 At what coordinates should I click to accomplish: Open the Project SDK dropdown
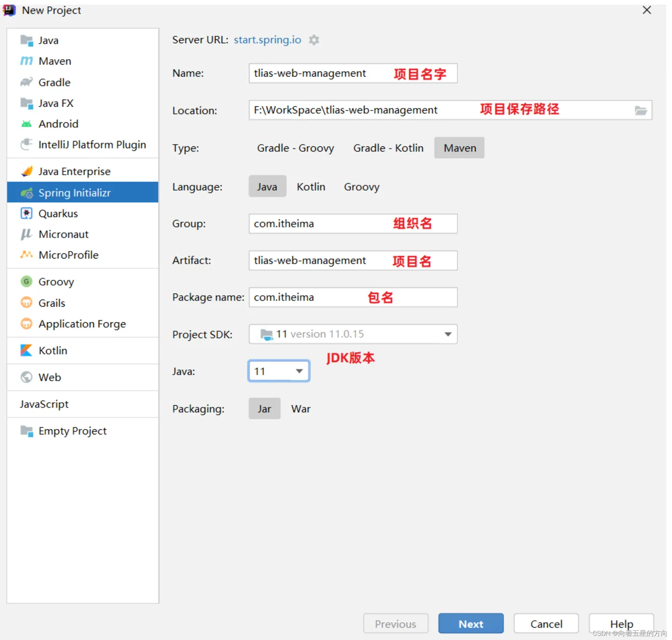(353, 334)
